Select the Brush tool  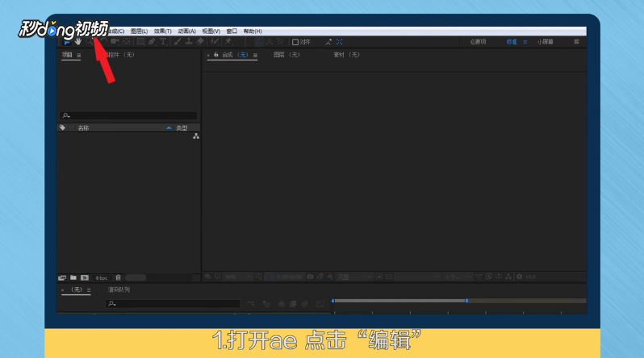(x=178, y=41)
